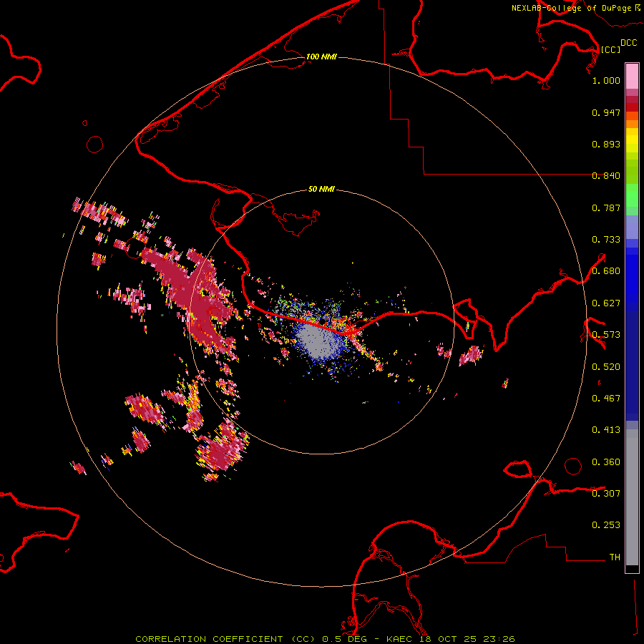Click the 100 NMI range ring label

pyautogui.click(x=321, y=57)
